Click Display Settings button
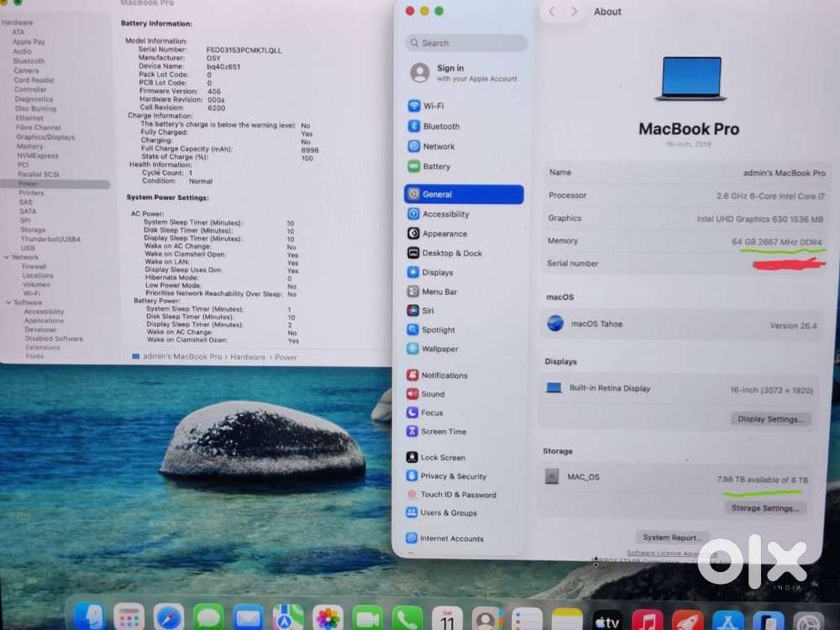The width and height of the screenshot is (840, 630). (x=770, y=419)
